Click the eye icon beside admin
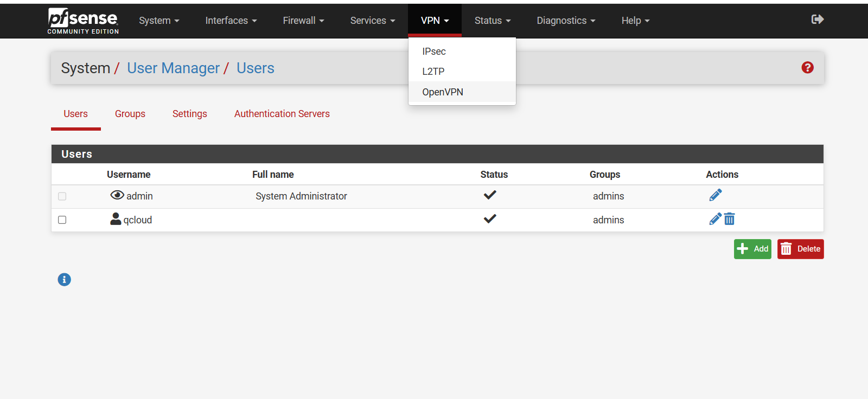The width and height of the screenshot is (868, 399). (x=117, y=195)
